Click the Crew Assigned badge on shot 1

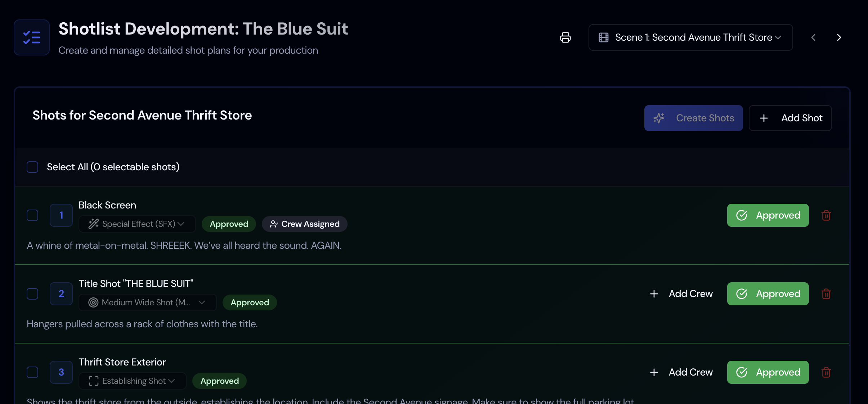coord(304,224)
